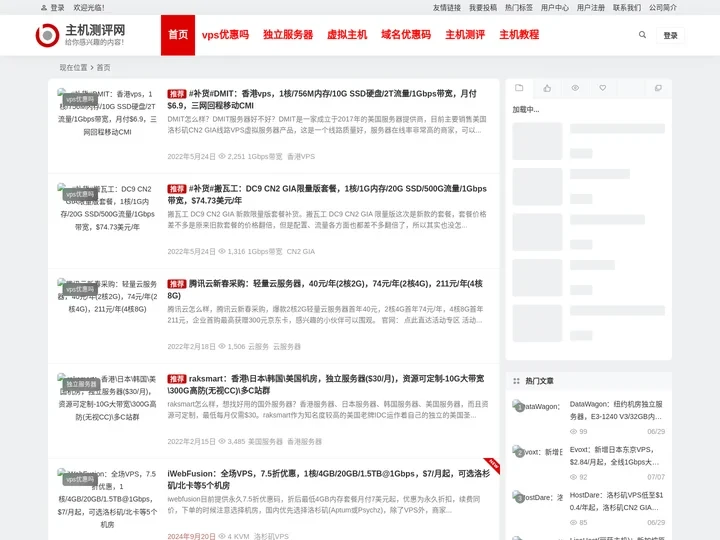Screen dimensions: 720x540
Task: Open the iWebFusion 全场VPS article title
Action: click(x=328, y=479)
